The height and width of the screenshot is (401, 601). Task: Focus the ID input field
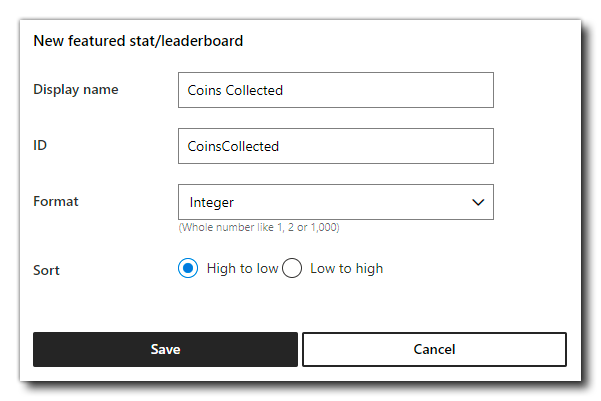click(336, 146)
